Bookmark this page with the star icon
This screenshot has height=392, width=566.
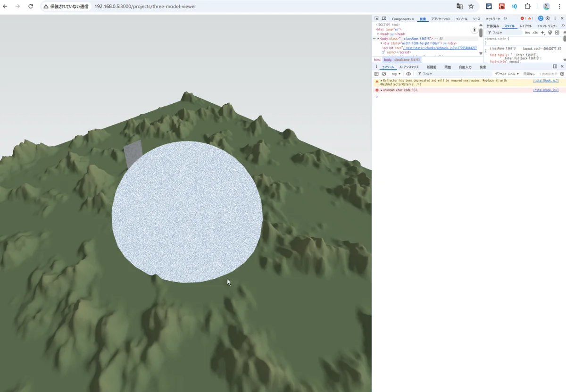pyautogui.click(x=471, y=7)
